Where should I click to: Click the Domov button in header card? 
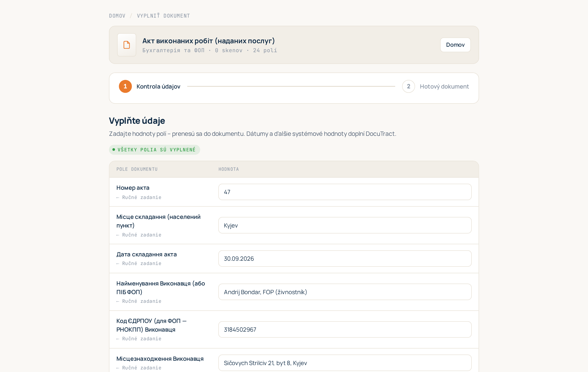click(455, 45)
